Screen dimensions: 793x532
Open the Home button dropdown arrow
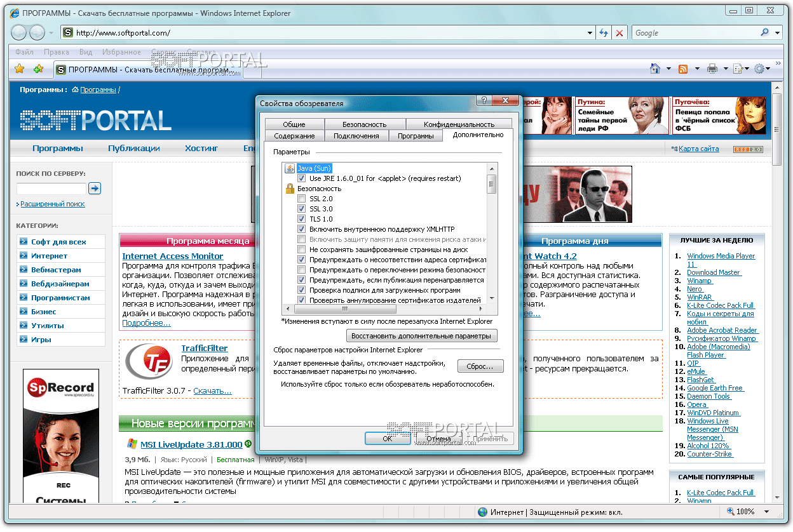(668, 69)
